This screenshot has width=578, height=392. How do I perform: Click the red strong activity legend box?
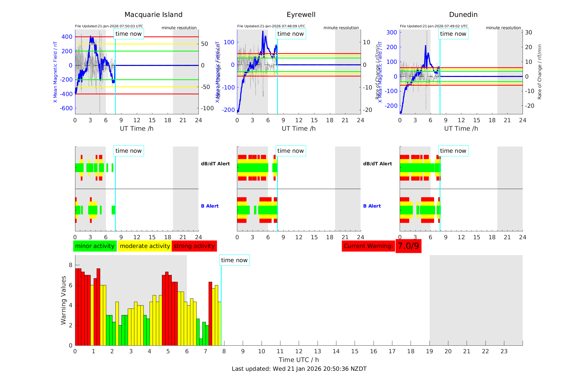[194, 246]
